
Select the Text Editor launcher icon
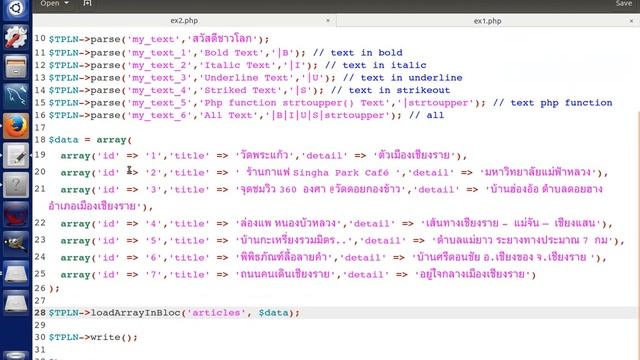(x=16, y=156)
